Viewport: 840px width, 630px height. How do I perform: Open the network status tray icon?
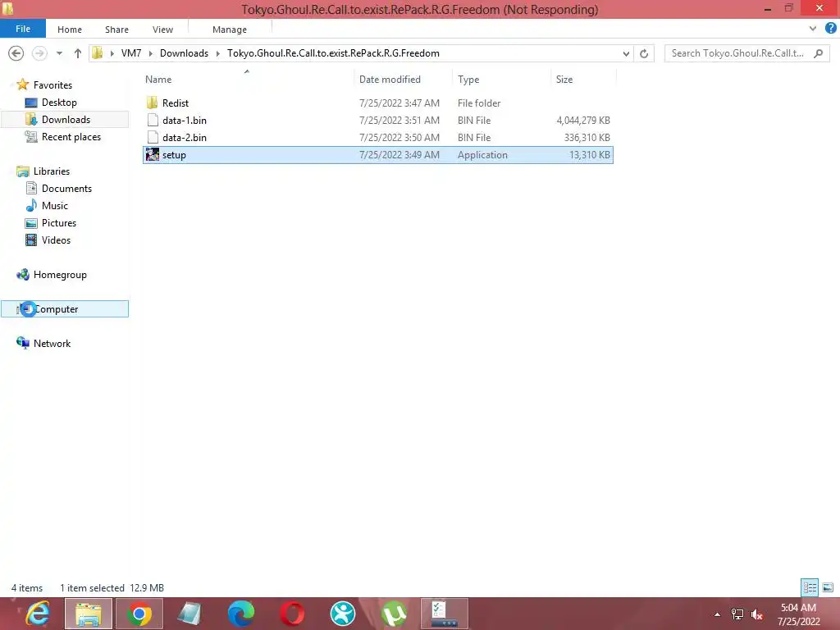coord(737,614)
